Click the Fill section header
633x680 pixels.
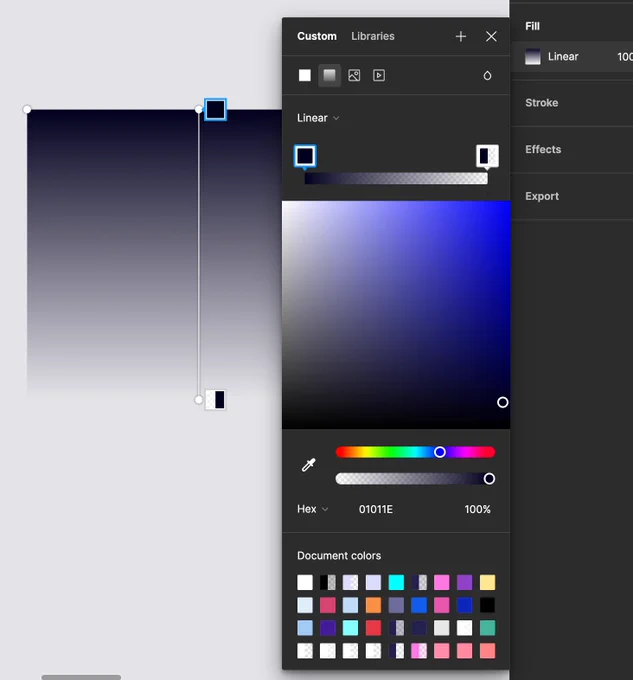[x=532, y=26]
